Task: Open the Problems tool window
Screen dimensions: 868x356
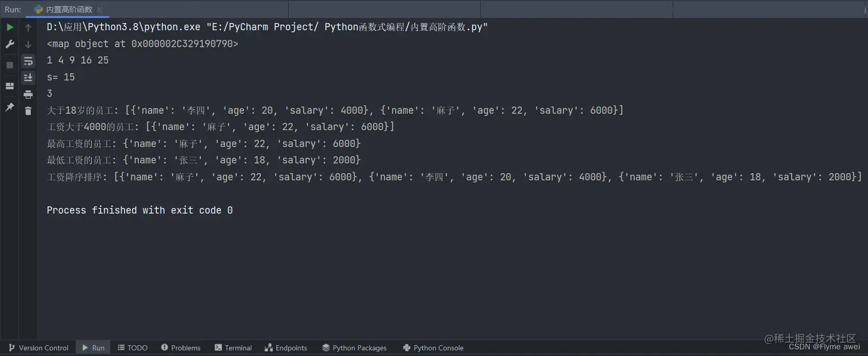Action: 181,347
